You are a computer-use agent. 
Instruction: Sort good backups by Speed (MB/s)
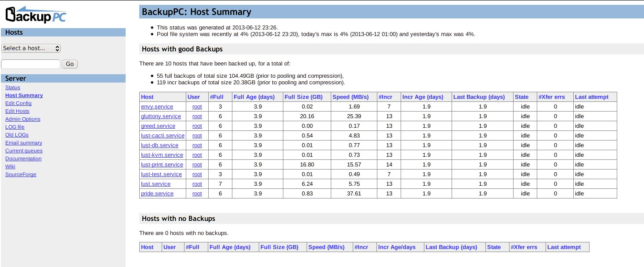click(x=351, y=97)
